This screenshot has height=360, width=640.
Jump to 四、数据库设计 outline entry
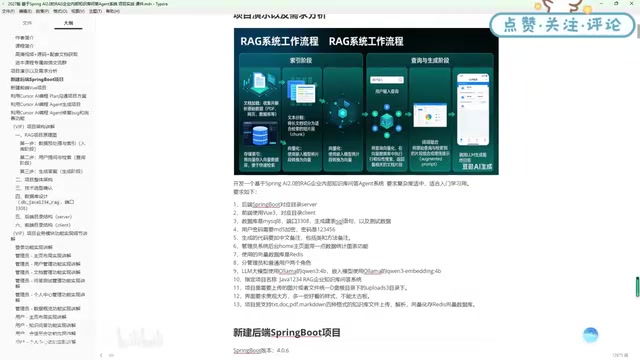(45, 202)
